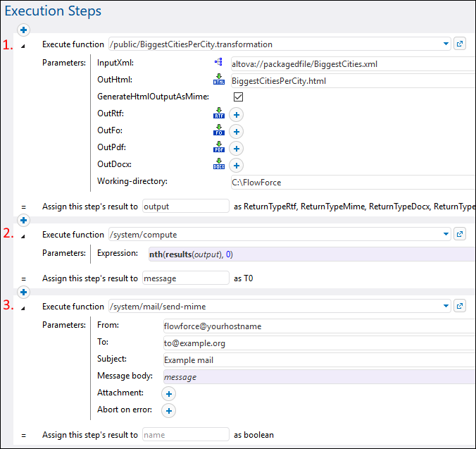Add a value for the OutDocx parameter
476x449 pixels.
click(x=237, y=165)
